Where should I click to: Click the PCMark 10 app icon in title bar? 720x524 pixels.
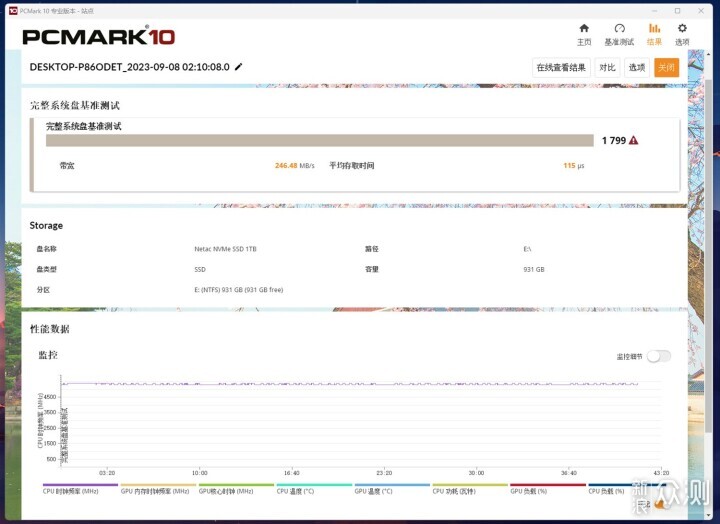tap(13, 11)
